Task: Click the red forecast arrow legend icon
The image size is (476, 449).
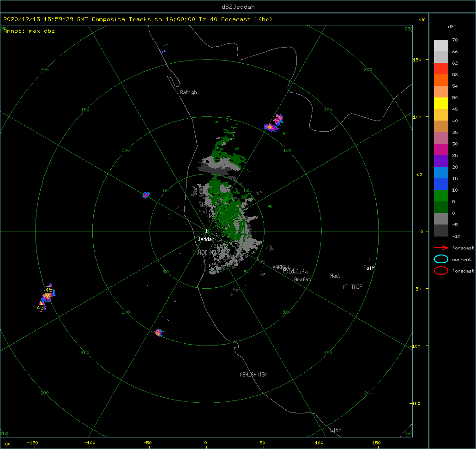Action: pos(441,248)
